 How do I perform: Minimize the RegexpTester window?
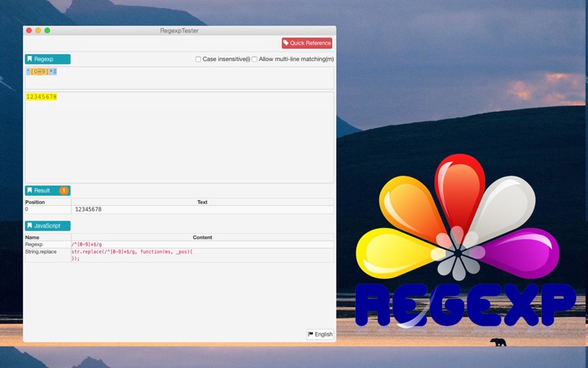(x=38, y=30)
